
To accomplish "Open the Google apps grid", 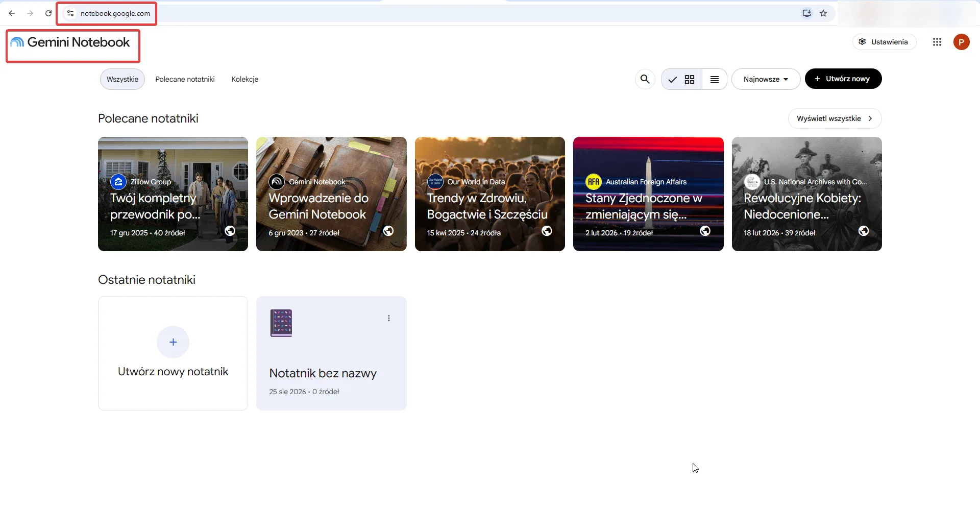I will coord(937,42).
